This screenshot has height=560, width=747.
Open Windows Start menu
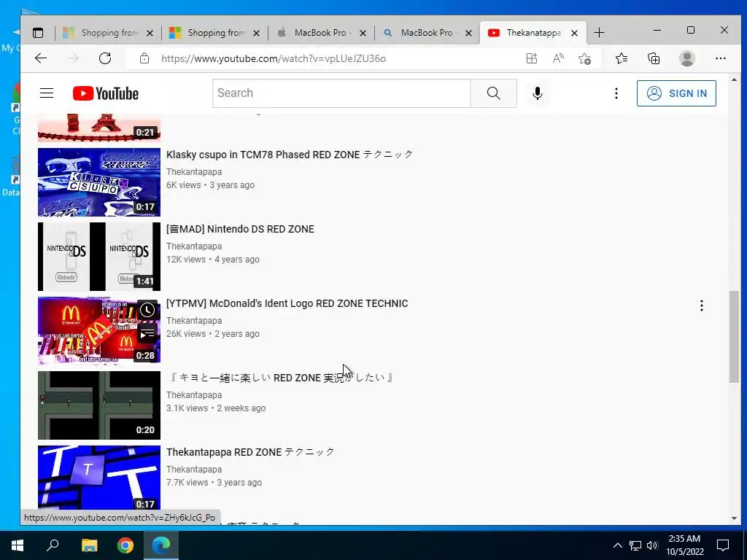[x=18, y=545]
